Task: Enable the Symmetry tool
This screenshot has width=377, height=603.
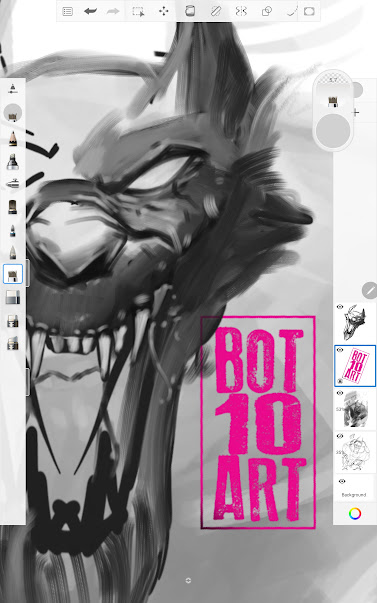Action: click(x=241, y=12)
